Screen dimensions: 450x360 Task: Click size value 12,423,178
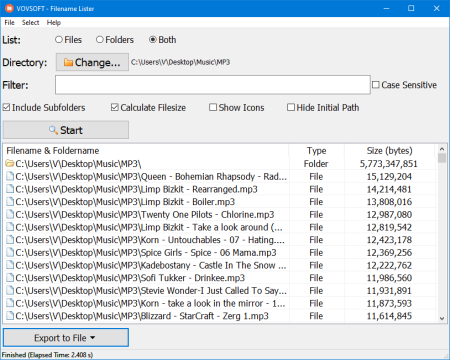pos(389,240)
